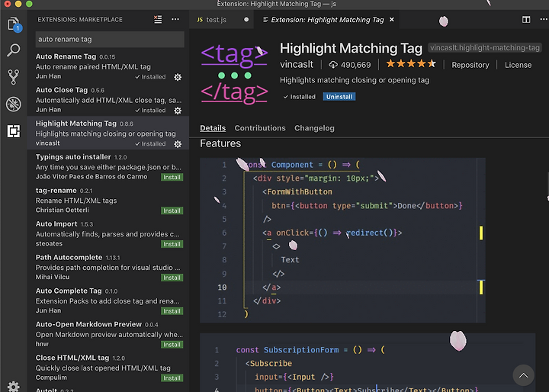
Task: Open extensions More Actions ellipsis menu
Action: (175, 20)
